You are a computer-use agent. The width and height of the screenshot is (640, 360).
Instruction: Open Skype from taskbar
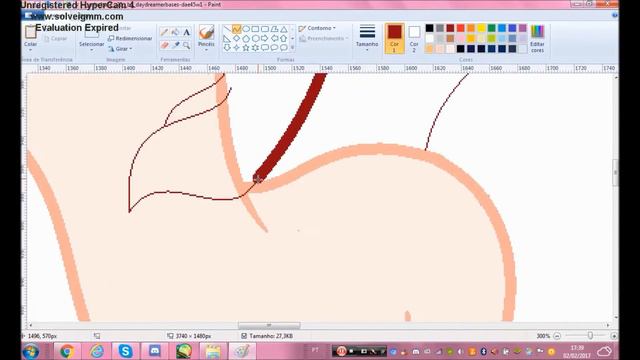point(125,351)
